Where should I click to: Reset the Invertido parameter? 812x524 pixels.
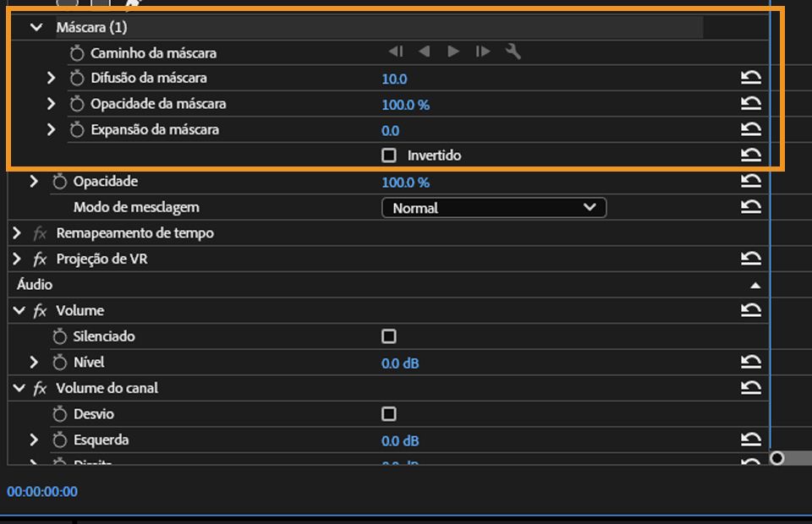(x=751, y=156)
